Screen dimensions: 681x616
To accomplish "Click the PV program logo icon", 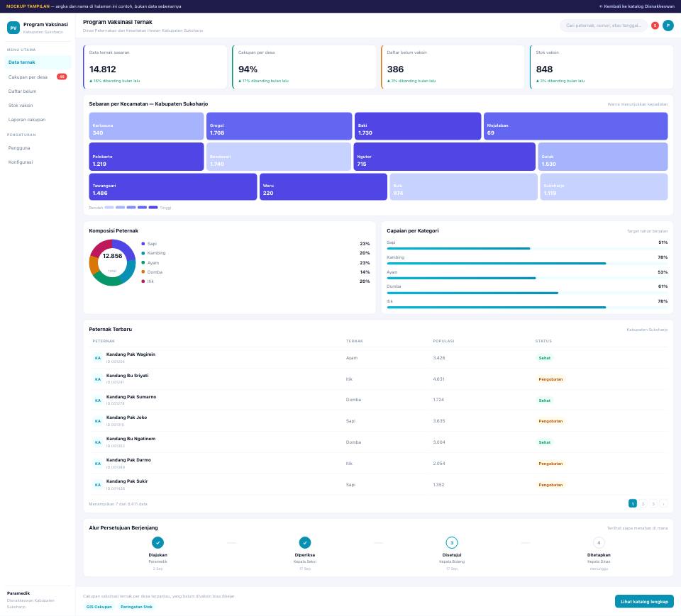I will (x=13, y=28).
